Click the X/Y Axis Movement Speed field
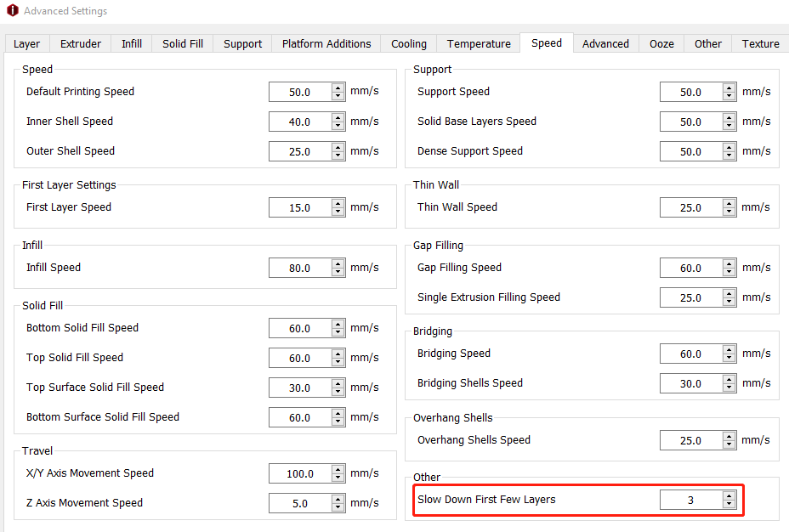The width and height of the screenshot is (789, 532). point(298,473)
